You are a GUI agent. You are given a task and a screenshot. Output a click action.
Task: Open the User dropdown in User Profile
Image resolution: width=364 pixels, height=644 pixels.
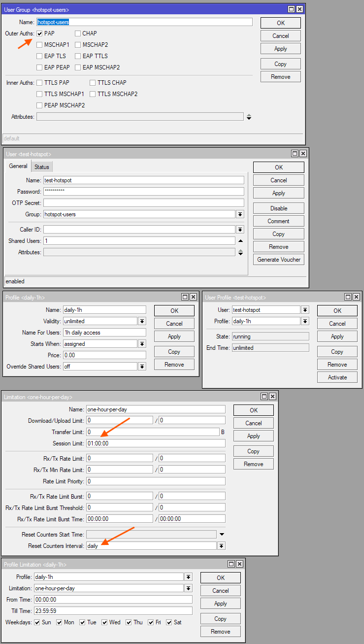pos(305,310)
